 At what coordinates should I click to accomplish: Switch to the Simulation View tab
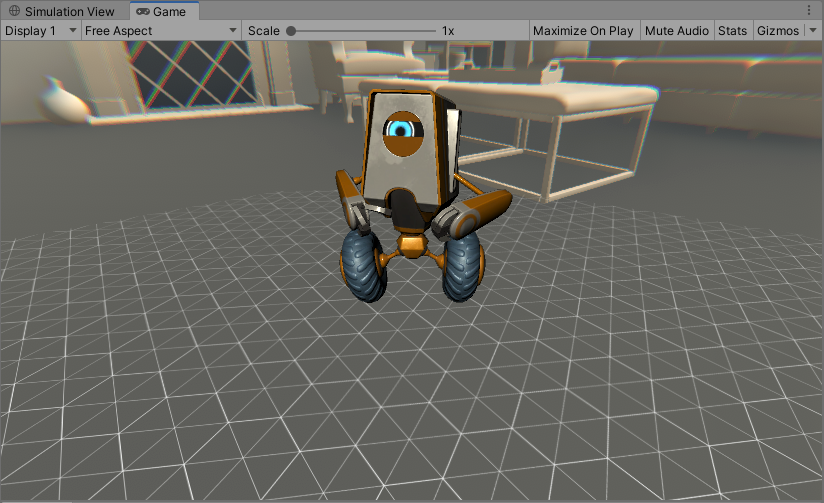point(68,11)
